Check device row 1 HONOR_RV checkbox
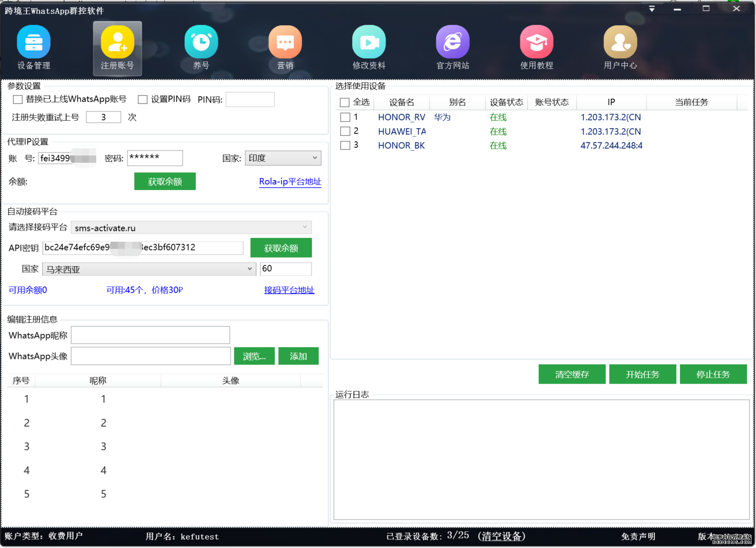This screenshot has width=756, height=548. [345, 117]
